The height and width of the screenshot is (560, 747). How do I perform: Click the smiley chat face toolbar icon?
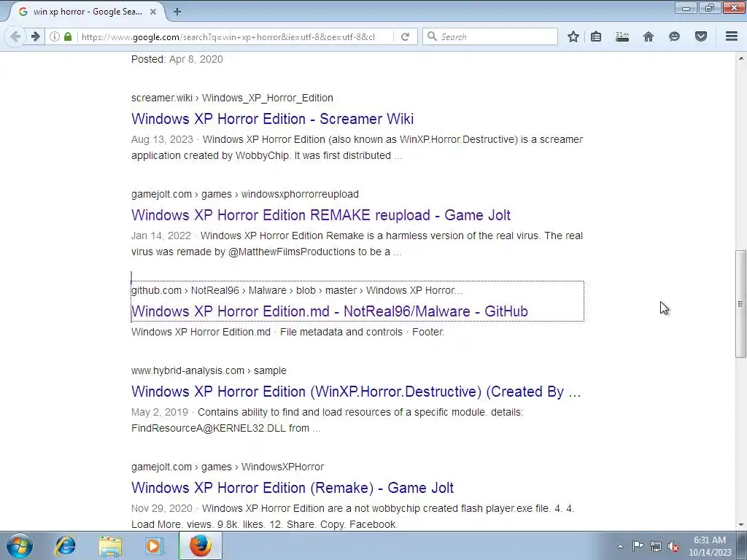pos(674,36)
